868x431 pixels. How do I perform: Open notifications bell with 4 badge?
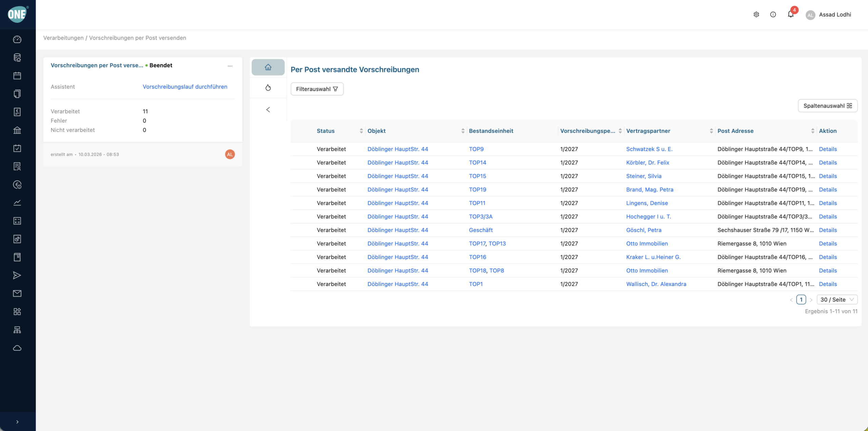[x=791, y=14]
